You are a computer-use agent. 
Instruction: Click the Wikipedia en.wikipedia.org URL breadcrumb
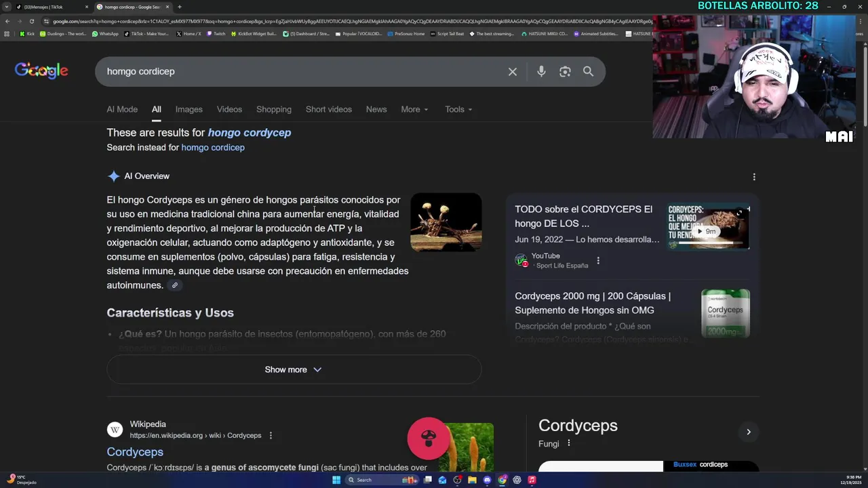195,435
